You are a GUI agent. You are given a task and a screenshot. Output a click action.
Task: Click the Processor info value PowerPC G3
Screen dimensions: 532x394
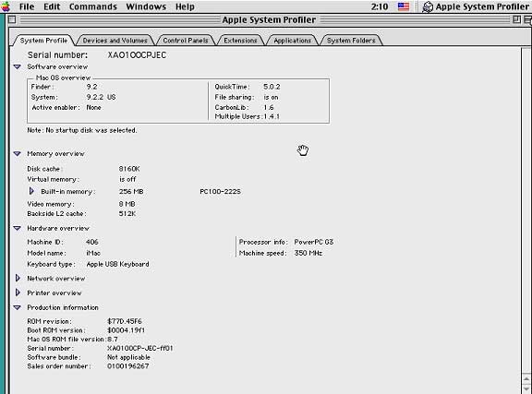click(x=314, y=242)
